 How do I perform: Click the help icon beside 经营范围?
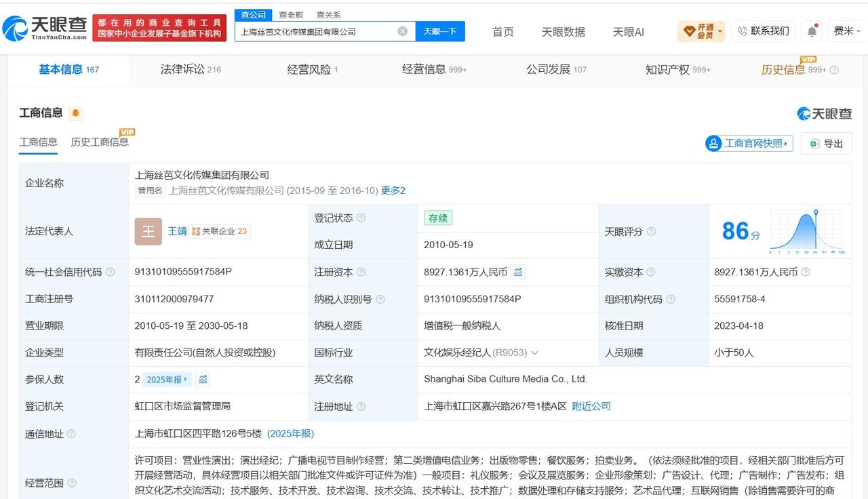click(x=71, y=483)
